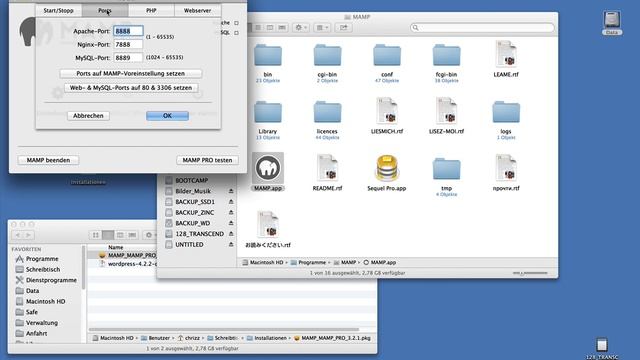Screen dimensions: 640x360
Task: Switch MAMP Finder window to cover flow view
Action: click(282, 27)
